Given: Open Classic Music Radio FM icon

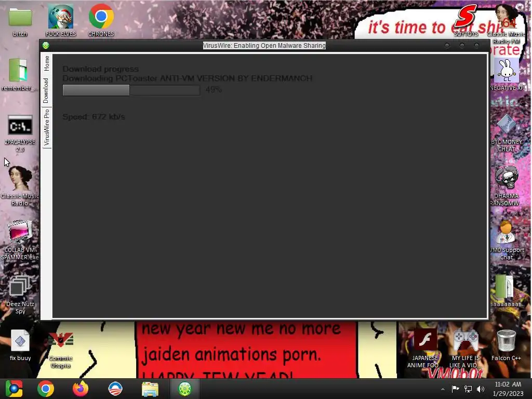Looking at the screenshot, I should click(x=506, y=24).
